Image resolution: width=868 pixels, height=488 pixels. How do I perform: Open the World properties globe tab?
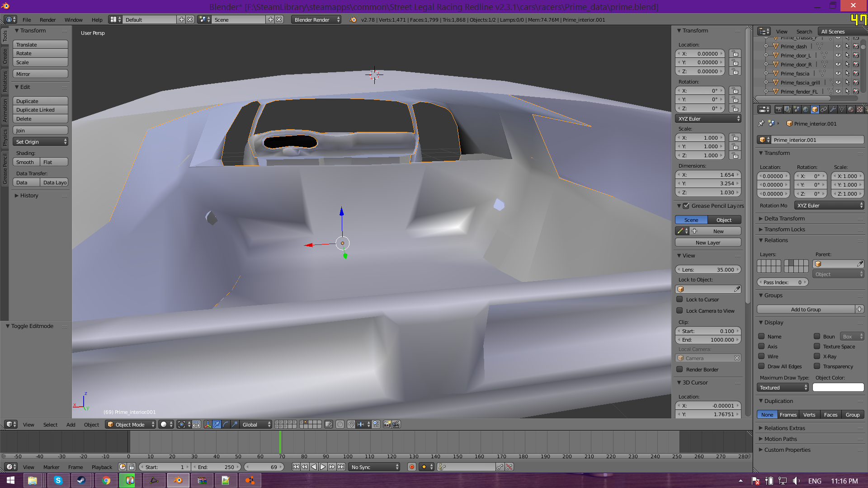pyautogui.click(x=806, y=109)
